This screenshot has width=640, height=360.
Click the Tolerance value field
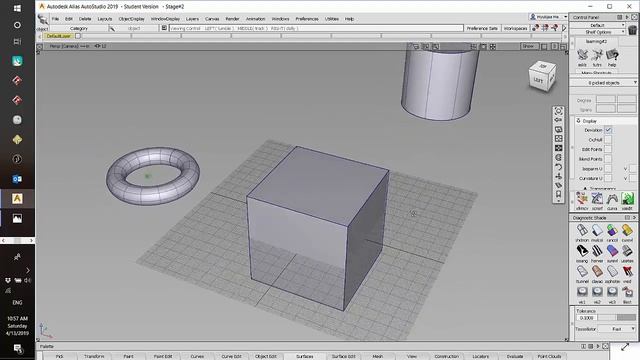click(587, 318)
